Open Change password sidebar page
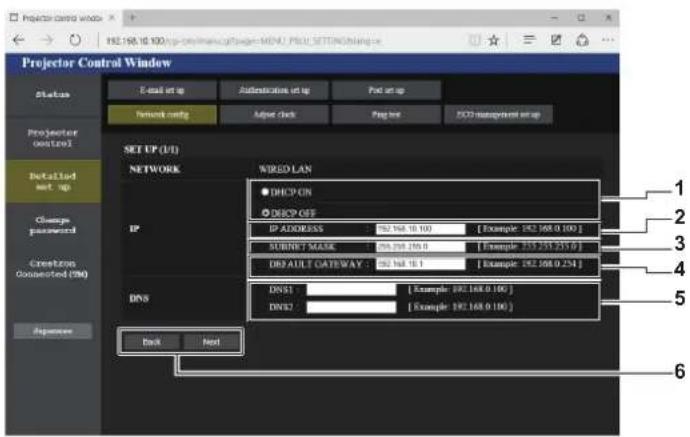 pos(53,225)
